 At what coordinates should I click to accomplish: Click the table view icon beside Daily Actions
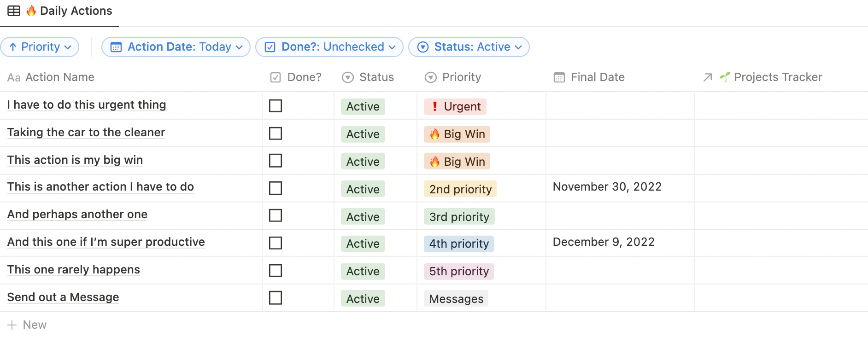[x=14, y=11]
